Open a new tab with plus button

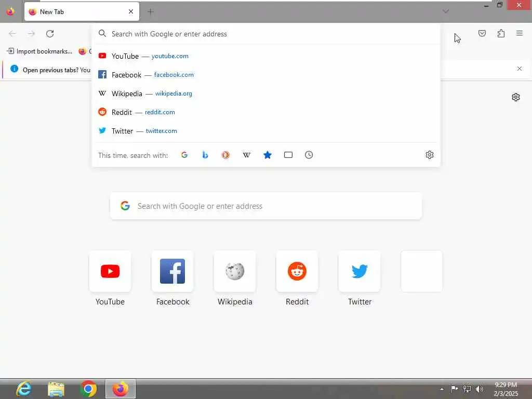[x=151, y=12]
